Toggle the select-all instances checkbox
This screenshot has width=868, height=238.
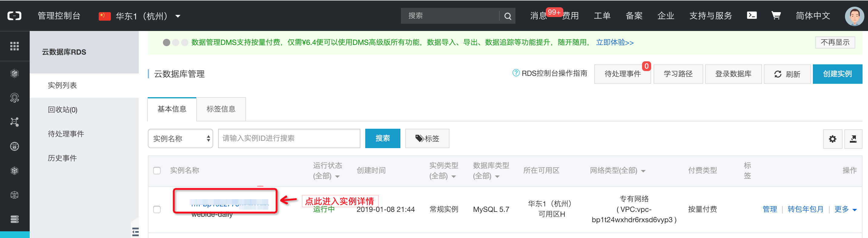click(157, 171)
